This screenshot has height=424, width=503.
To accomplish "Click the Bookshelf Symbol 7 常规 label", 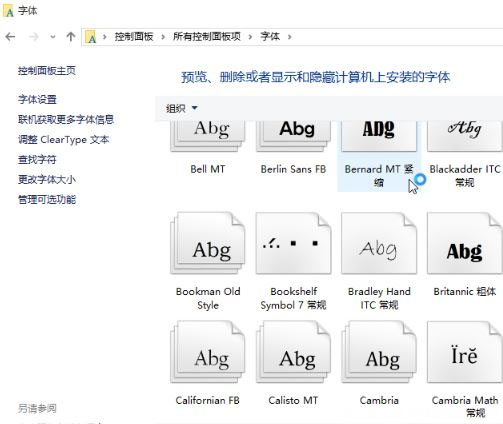I will pos(293,298).
